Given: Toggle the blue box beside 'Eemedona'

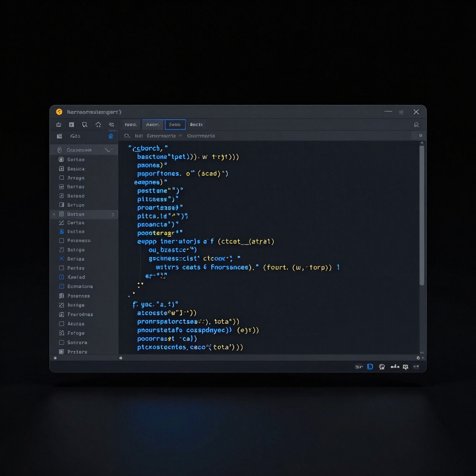Looking at the screenshot, I should pos(61,286).
